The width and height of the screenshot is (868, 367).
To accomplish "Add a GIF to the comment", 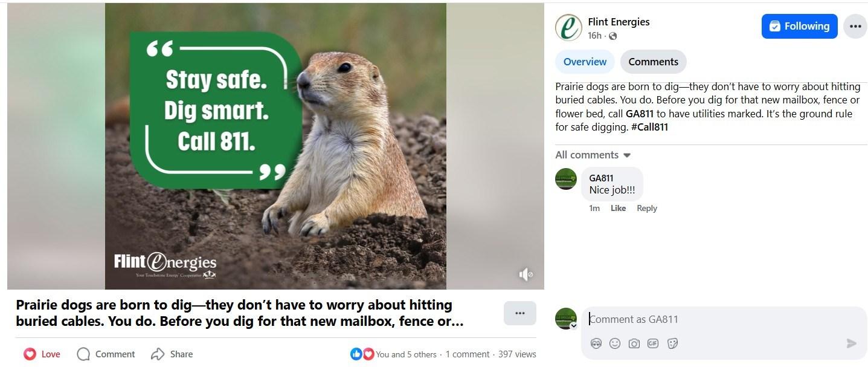I will 653,343.
